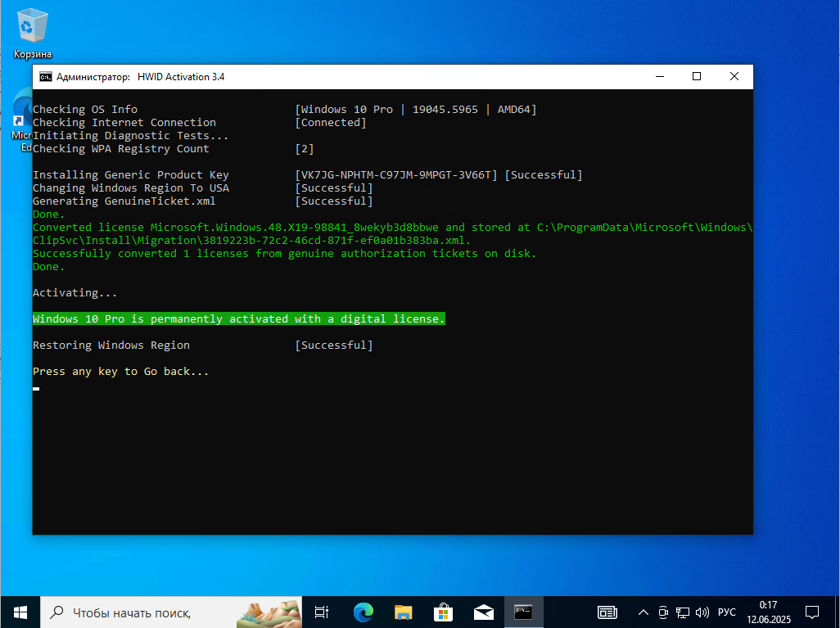The image size is (840, 628).
Task: Click the taskbar search box
Action: point(170,612)
